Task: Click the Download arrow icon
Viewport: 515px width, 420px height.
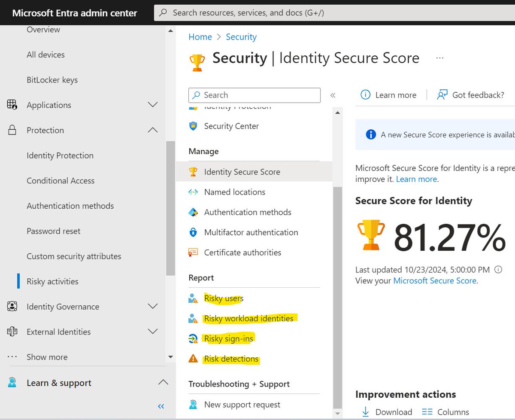Action: (x=365, y=412)
